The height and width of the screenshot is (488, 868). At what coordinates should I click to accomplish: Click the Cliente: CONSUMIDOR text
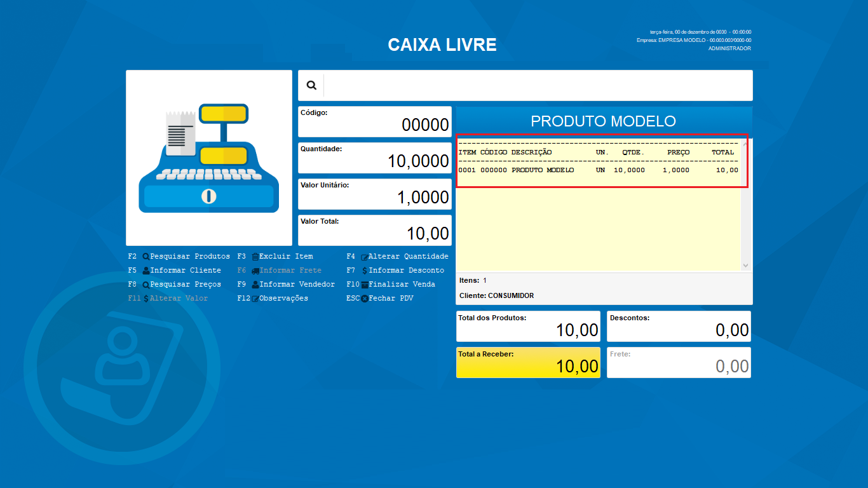point(496,295)
